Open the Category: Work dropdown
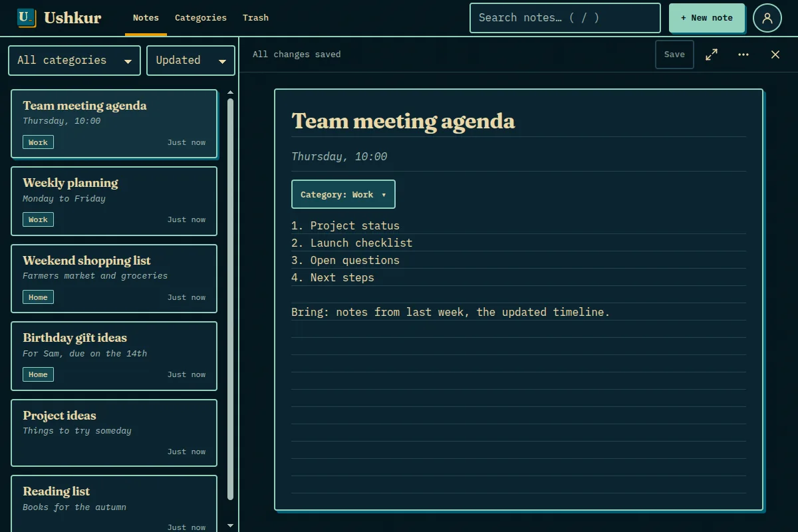Screen dimensions: 798x532 pyautogui.click(x=343, y=194)
